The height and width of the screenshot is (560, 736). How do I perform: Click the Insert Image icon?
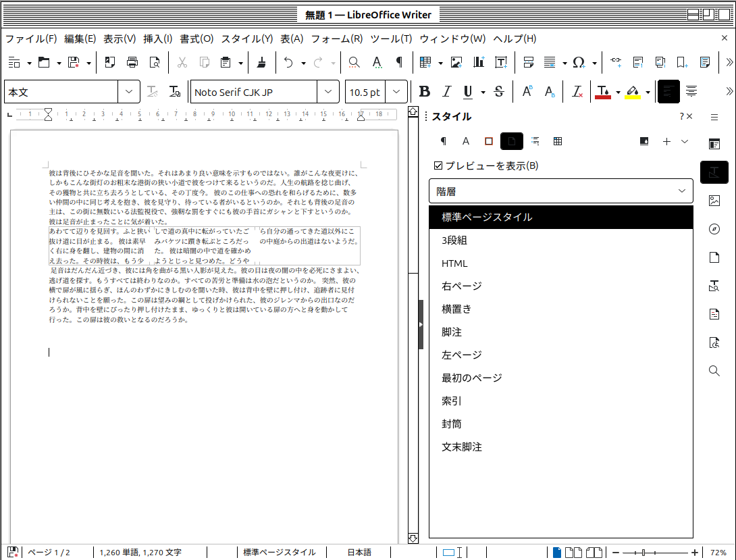pyautogui.click(x=456, y=62)
